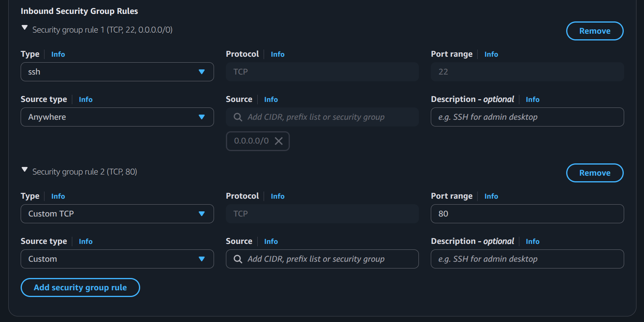Open the Custom Source type dropdown in rule 2
Screen dimensions: 644x322
117,259
